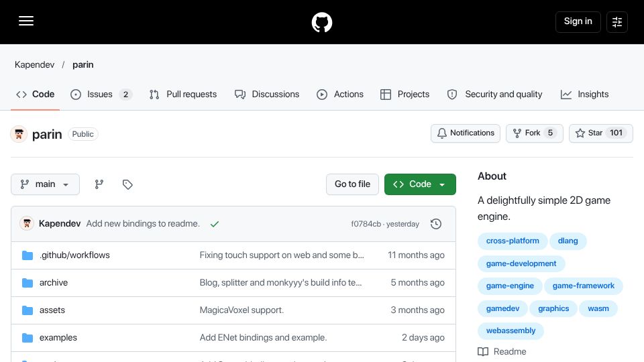Go to GitHub homepage via Octocat logo
Screen dimensions: 644x362
tap(321, 22)
